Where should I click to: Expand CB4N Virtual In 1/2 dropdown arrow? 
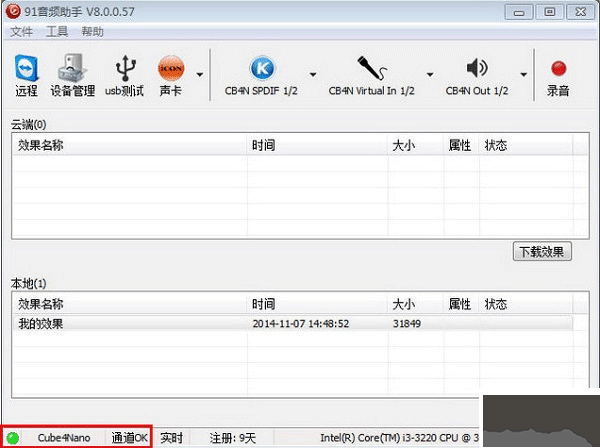(x=430, y=74)
